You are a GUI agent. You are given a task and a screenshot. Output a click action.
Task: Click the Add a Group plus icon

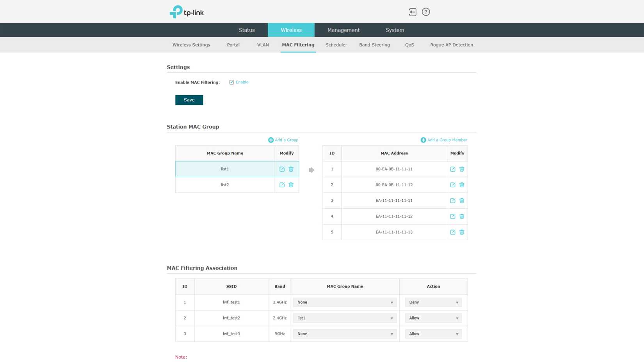271,140
